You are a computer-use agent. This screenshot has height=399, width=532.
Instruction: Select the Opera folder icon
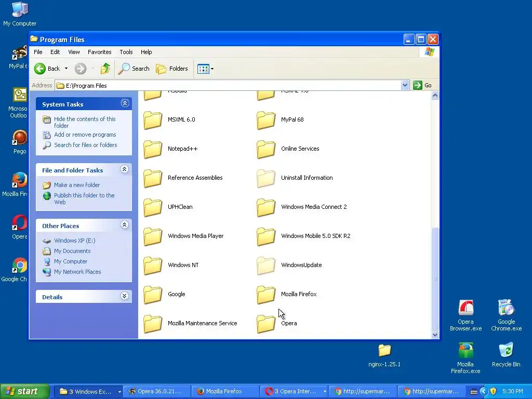coord(266,324)
